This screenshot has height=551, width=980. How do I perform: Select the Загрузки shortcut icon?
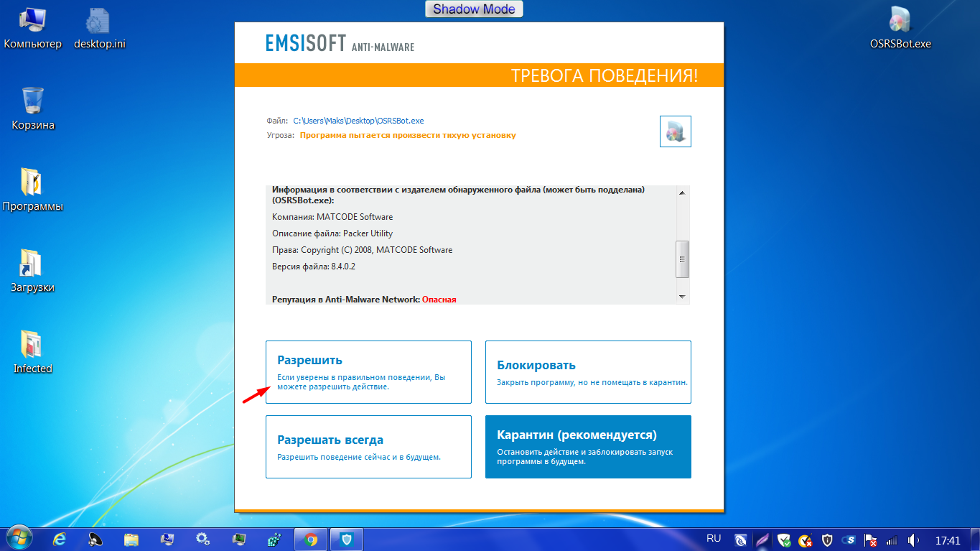tap(33, 272)
